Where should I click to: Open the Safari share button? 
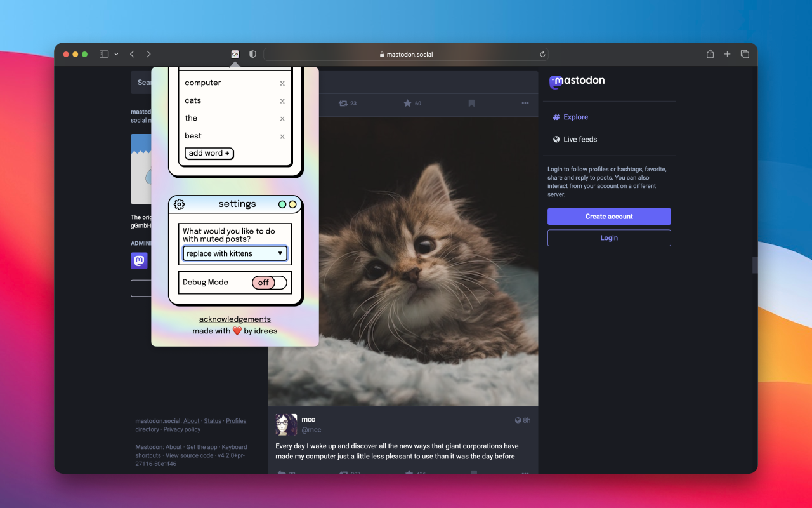[710, 54]
